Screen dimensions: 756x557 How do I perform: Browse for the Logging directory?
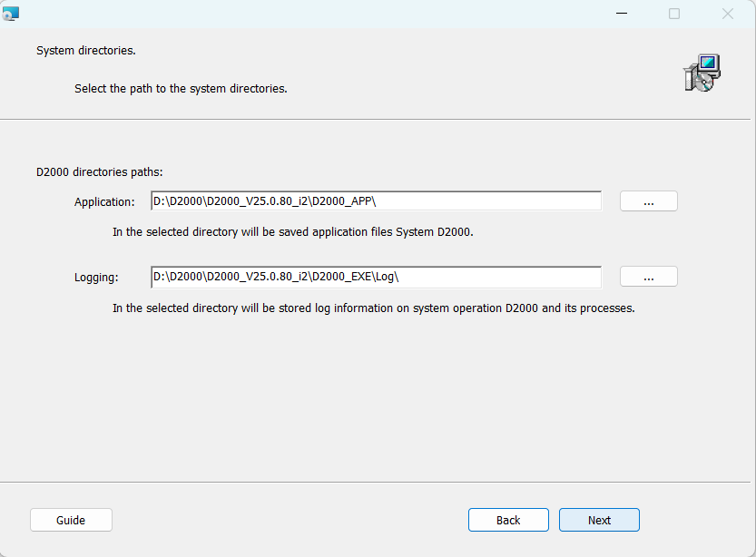[648, 277]
